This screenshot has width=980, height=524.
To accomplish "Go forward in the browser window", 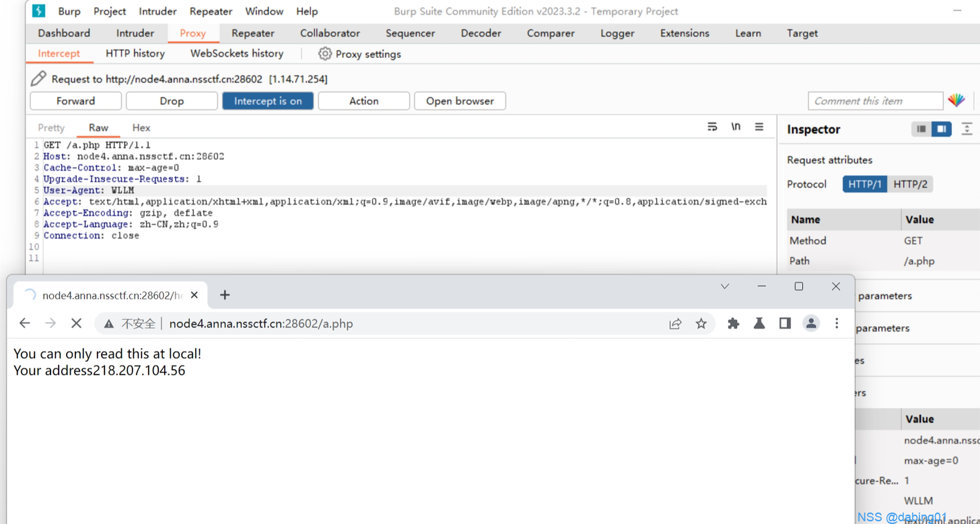I will (50, 323).
